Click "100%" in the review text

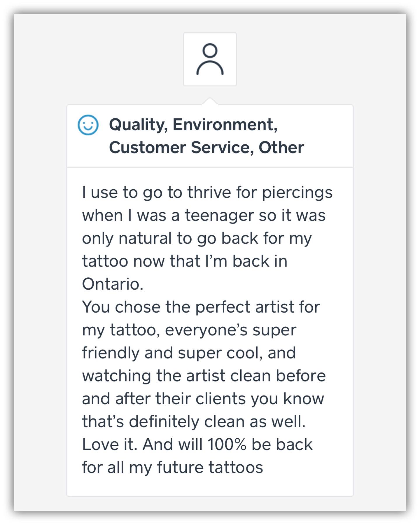(227, 444)
